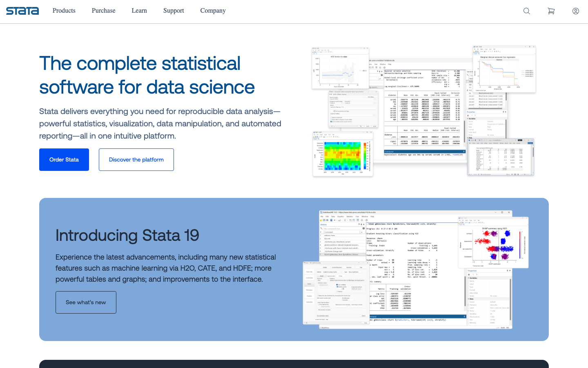Click the complete statistical software headline
This screenshot has height=368, width=588.
pos(147,75)
